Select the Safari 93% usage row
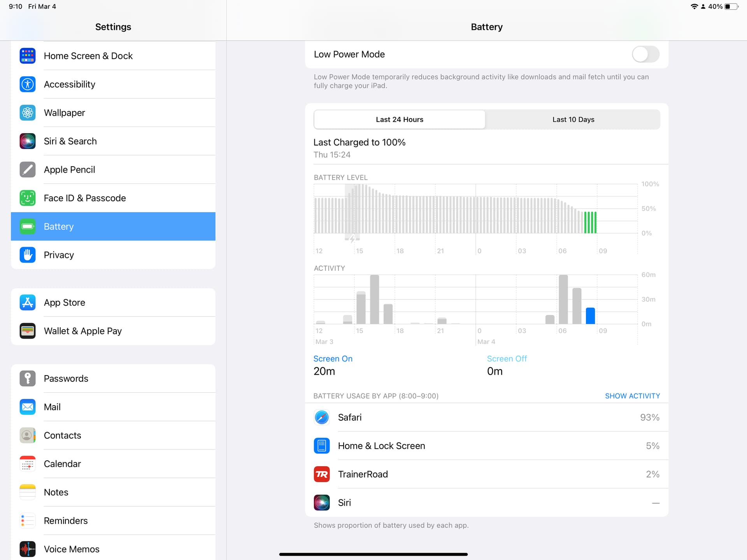 487,417
